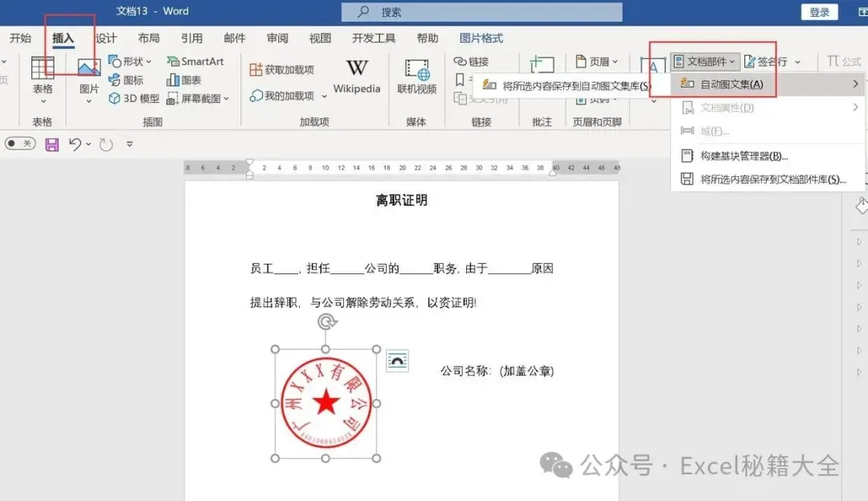Click the Redo arrow

pos(106,145)
